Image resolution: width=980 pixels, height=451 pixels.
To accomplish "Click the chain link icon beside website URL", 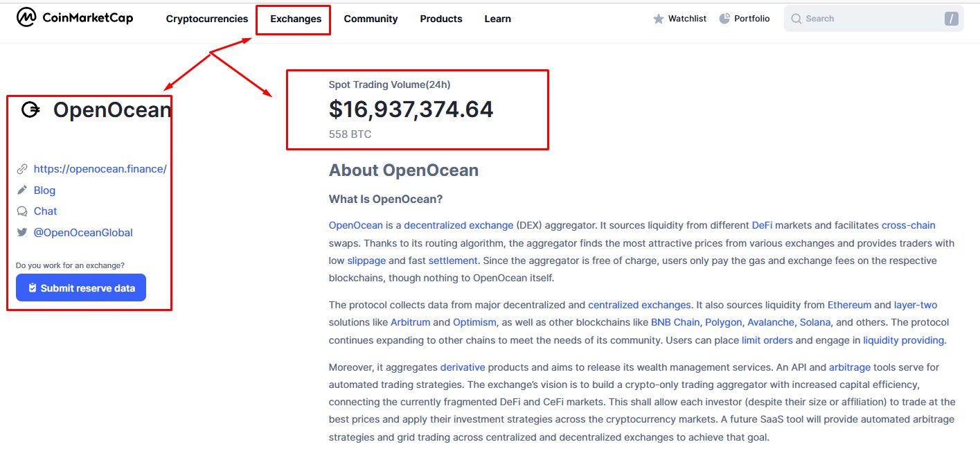I will click(22, 169).
